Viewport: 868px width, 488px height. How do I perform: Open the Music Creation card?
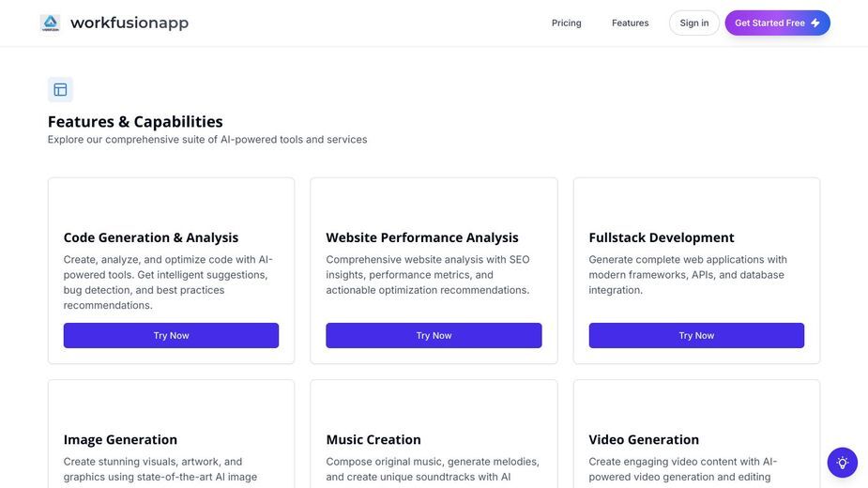coord(434,435)
